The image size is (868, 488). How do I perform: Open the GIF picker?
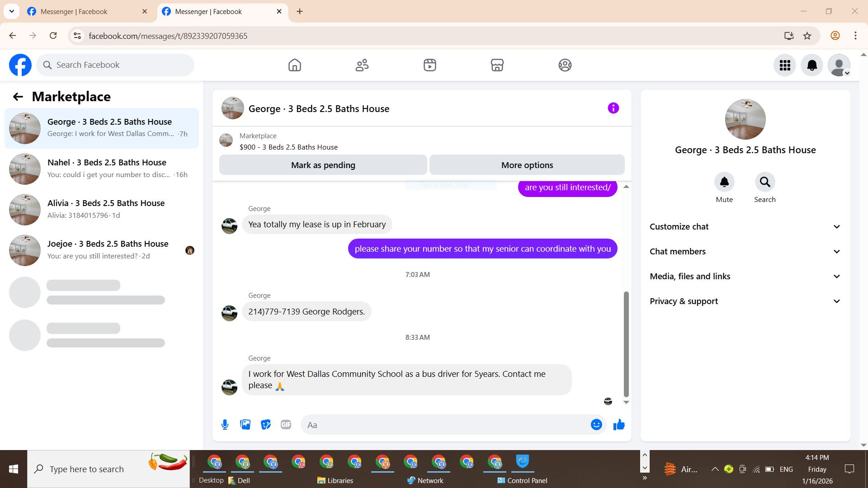tap(286, 425)
